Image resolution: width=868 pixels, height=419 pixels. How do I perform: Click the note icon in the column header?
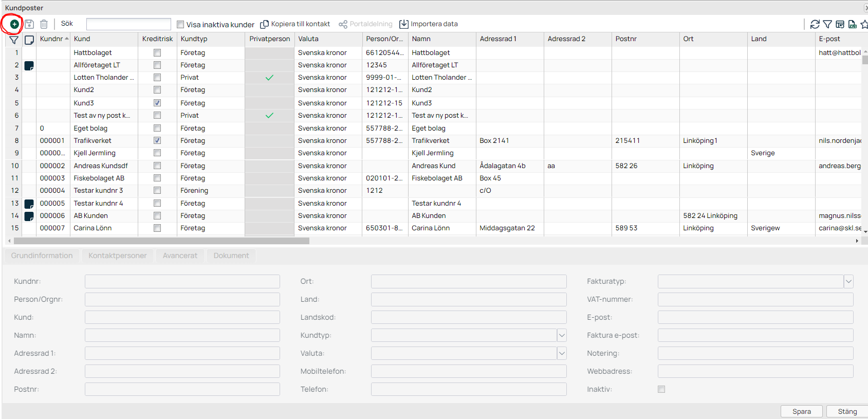tap(30, 40)
